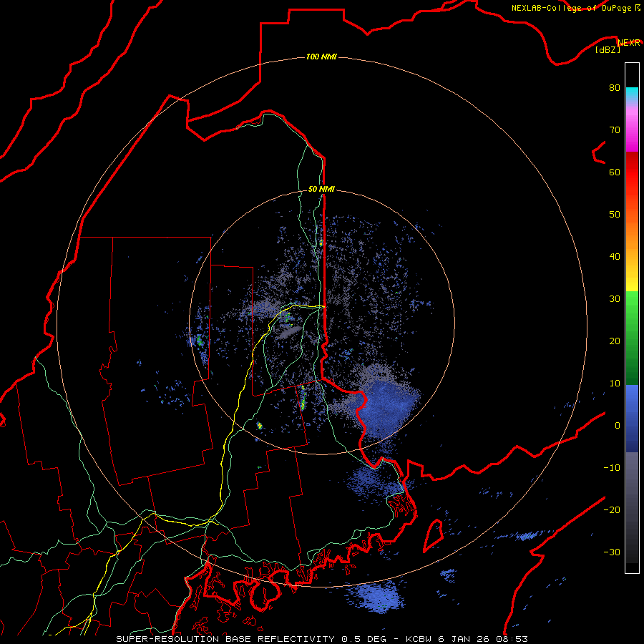
Task: Click the Super-Resolution Base Reflectivity caption
Action: click(321, 639)
